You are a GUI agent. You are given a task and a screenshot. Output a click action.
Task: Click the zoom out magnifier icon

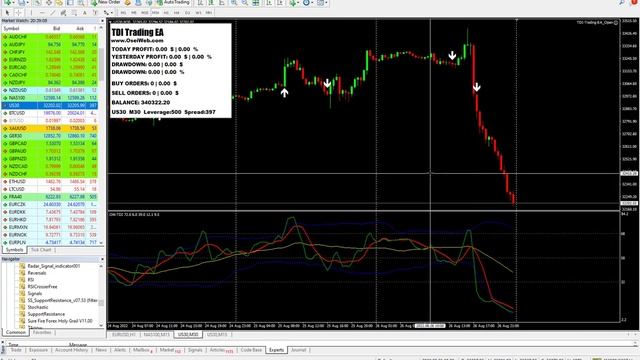(x=244, y=2)
